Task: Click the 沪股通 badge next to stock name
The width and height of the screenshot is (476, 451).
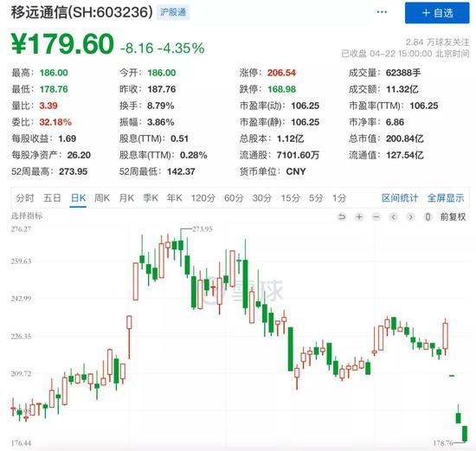Action: pos(173,12)
